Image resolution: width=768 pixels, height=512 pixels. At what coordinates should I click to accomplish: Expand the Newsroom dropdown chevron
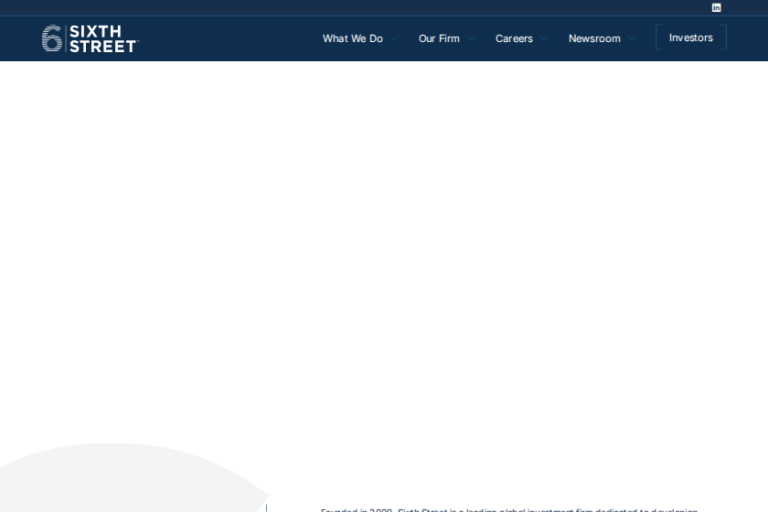tap(632, 39)
